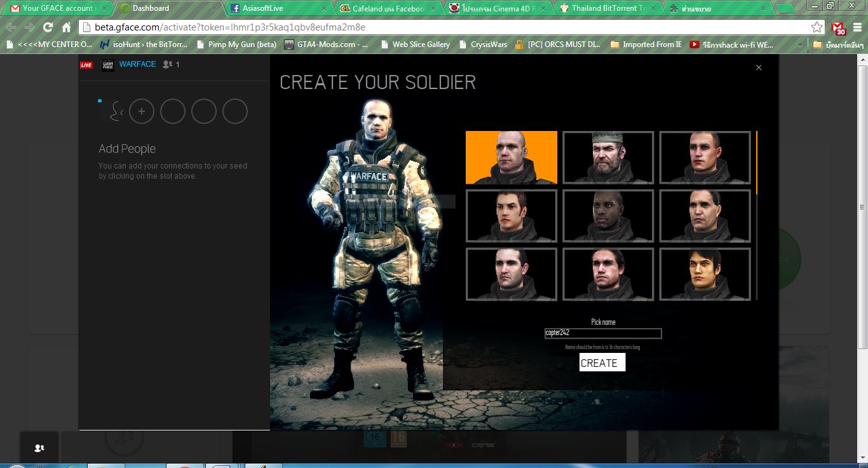This screenshot has width=868, height=468.
Task: Select the bearded soldier face with cap
Action: pos(608,158)
